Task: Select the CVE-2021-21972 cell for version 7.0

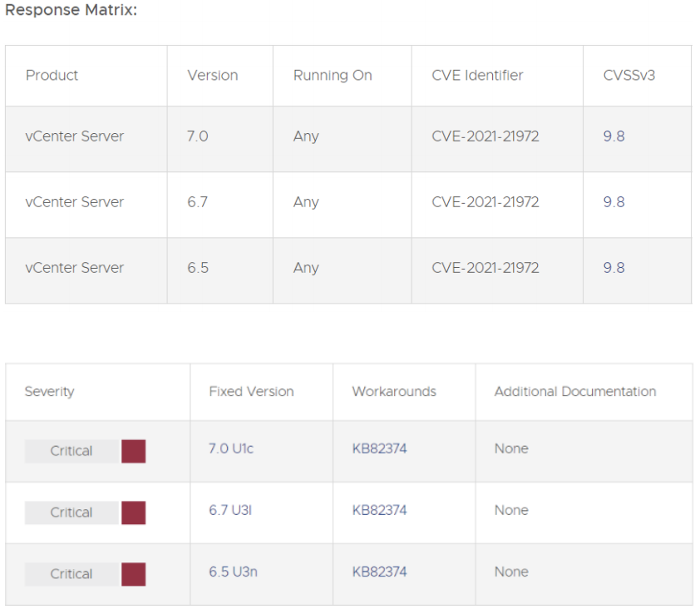Action: [x=486, y=136]
